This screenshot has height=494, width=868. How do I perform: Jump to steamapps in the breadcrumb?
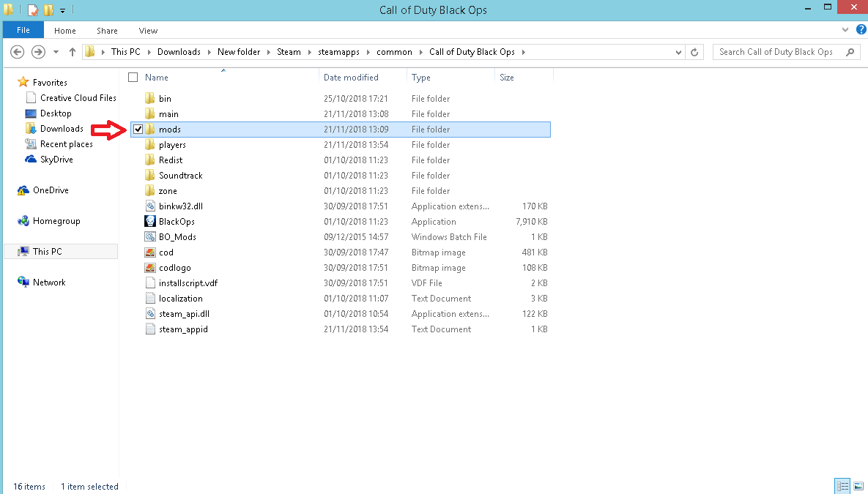coord(339,52)
